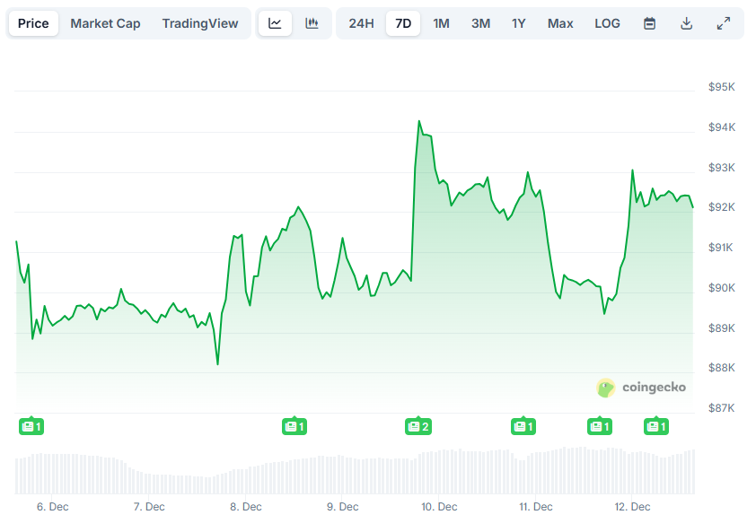
Task: Select the 1M time range
Action: [441, 23]
